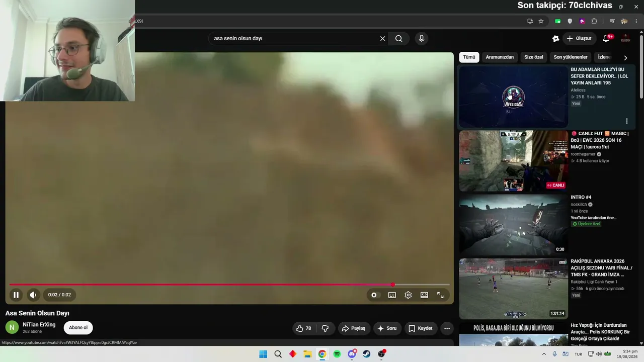Select the Size özel filter chip
The height and width of the screenshot is (362, 644).
(534, 57)
